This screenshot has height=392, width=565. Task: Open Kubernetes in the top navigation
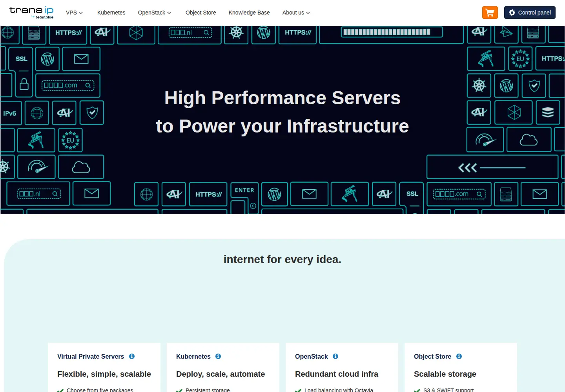point(111,13)
